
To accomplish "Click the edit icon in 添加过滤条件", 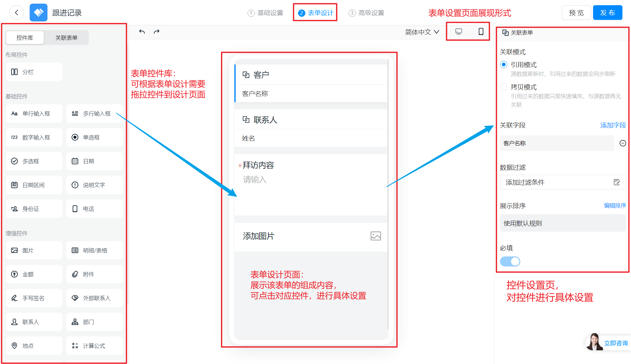I will point(617,182).
